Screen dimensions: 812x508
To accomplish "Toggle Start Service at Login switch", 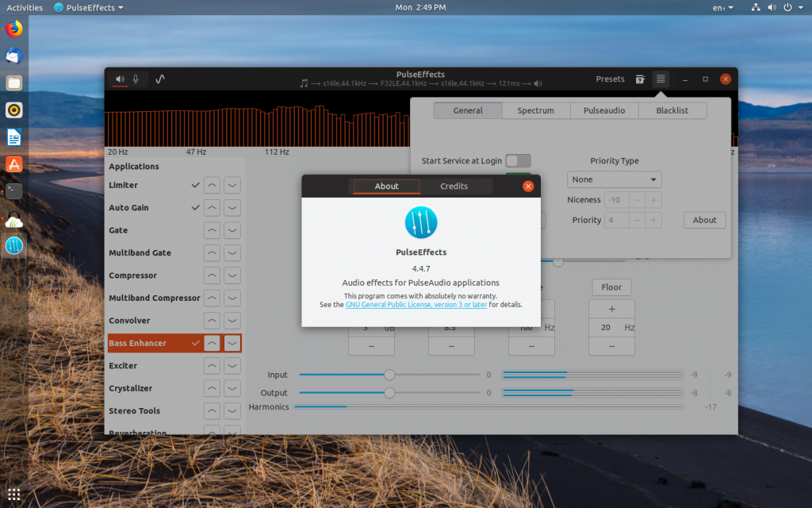I will point(518,161).
